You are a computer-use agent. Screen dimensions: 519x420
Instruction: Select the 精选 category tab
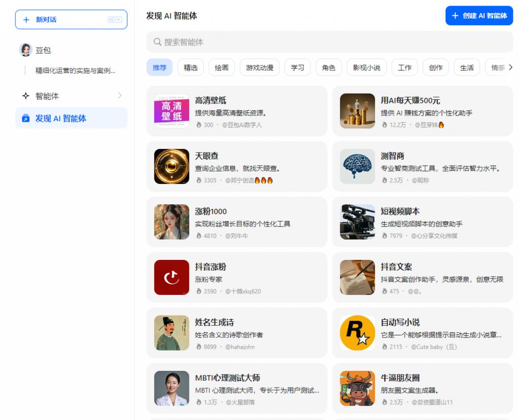(191, 67)
